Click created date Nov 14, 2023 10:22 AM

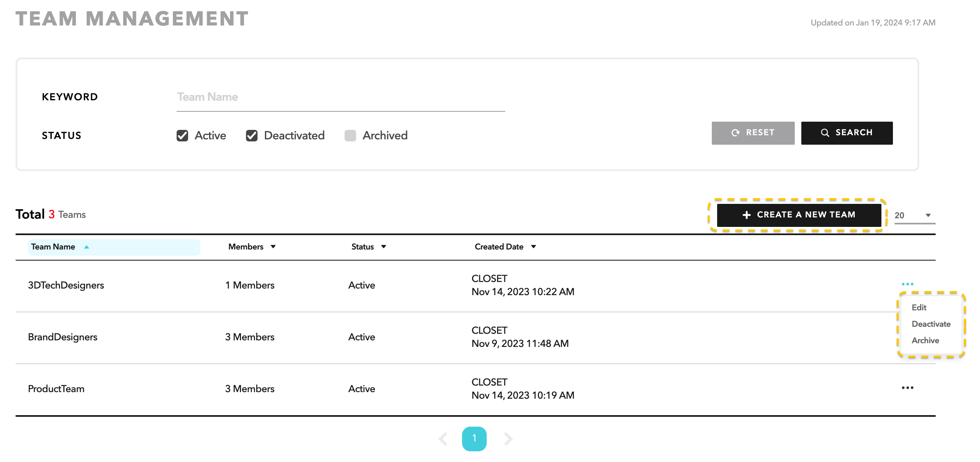(523, 292)
